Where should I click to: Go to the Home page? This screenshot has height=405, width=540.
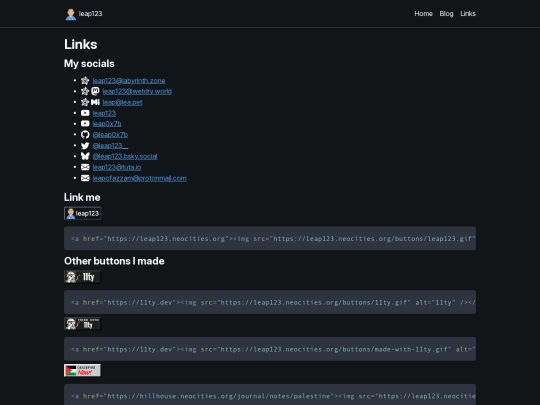(x=423, y=14)
